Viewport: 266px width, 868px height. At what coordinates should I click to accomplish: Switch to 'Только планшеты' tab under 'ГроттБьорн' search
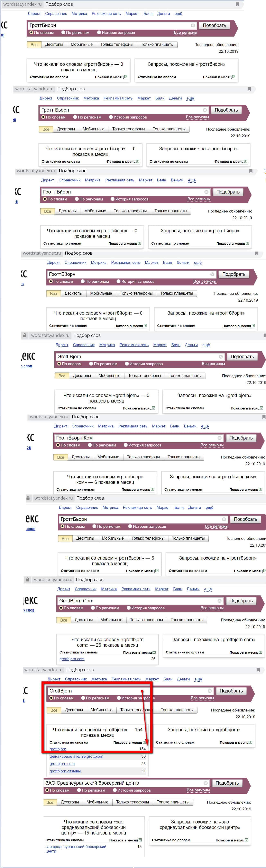pyautogui.click(x=188, y=538)
